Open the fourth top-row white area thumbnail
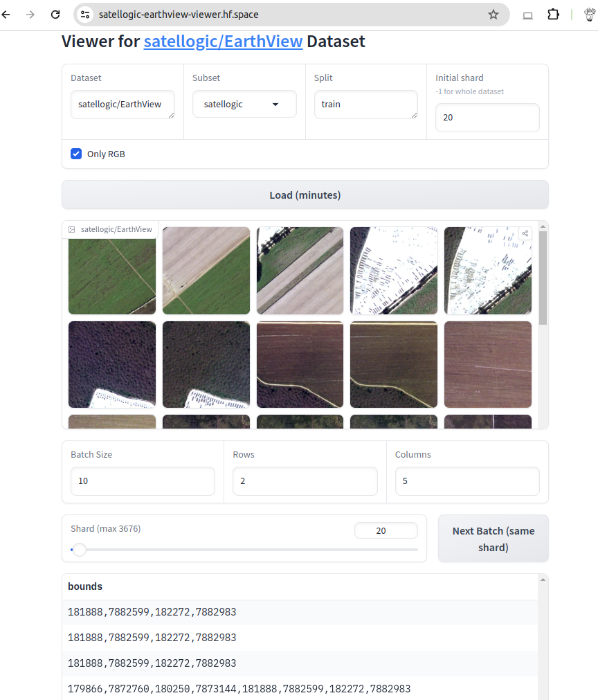The height and width of the screenshot is (700, 598). coord(394,271)
